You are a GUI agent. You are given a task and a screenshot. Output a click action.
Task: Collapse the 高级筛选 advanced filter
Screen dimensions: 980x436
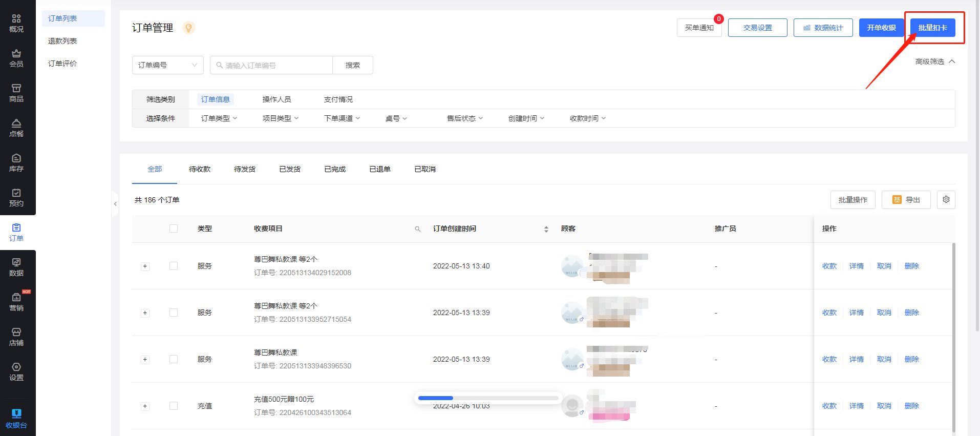point(935,61)
